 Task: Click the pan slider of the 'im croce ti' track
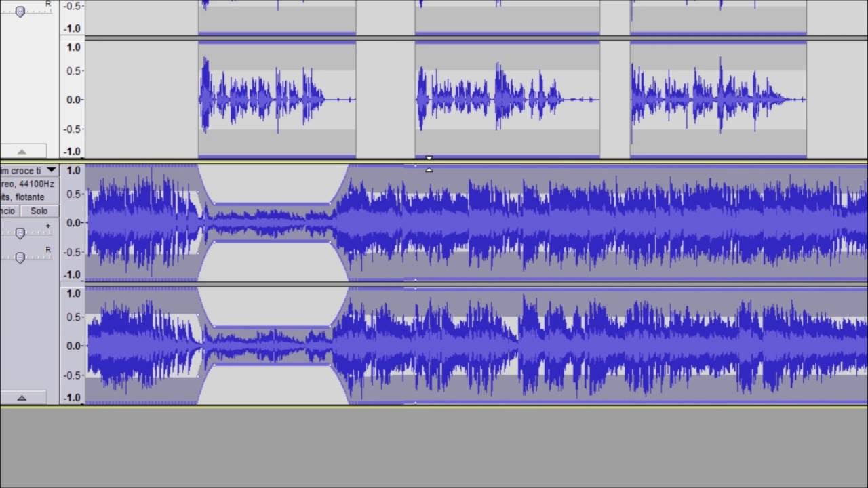20,258
